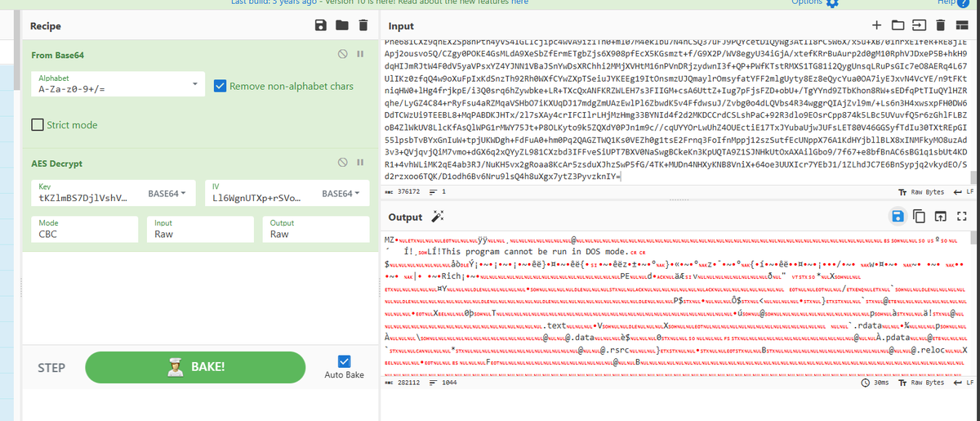This screenshot has height=421, width=980.
Task: Click 'This program cannot be run' output text
Action: 506,253
